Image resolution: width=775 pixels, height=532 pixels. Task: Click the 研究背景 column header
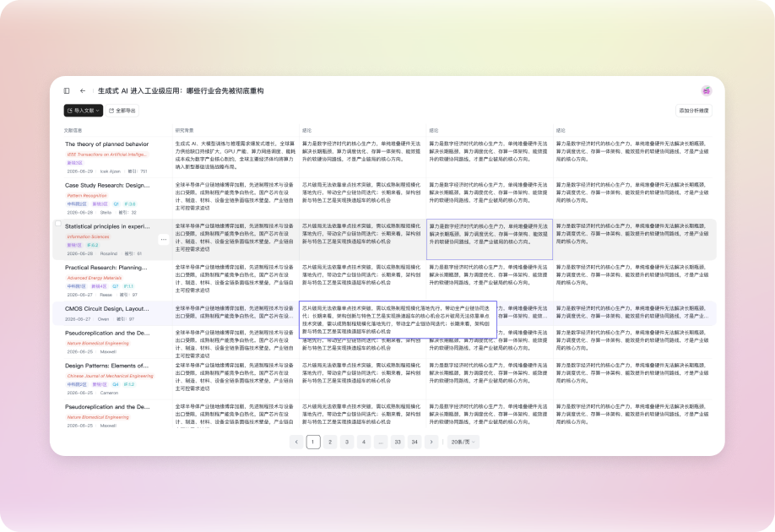pyautogui.click(x=184, y=131)
